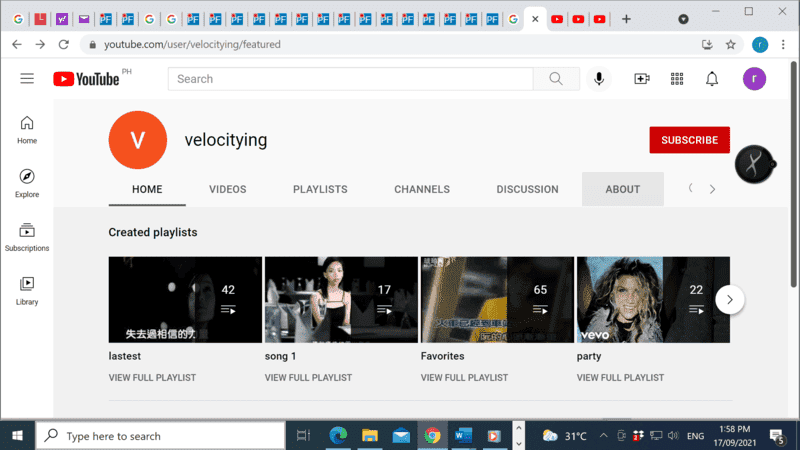This screenshot has height=450, width=800.
Task: Open the YouTube hamburger guide menu
Action: point(27,79)
